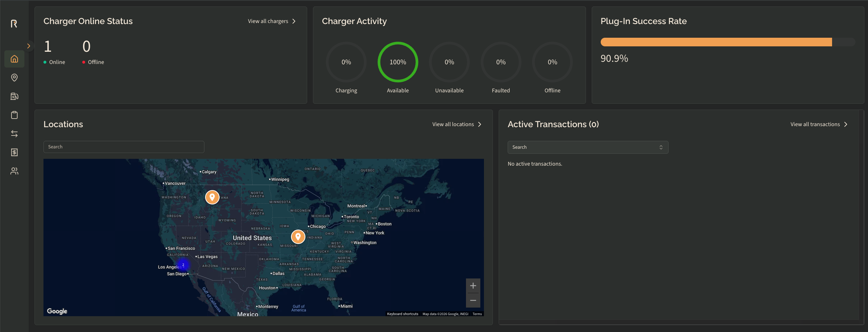Click the Charging 0% activity ring

click(x=346, y=62)
